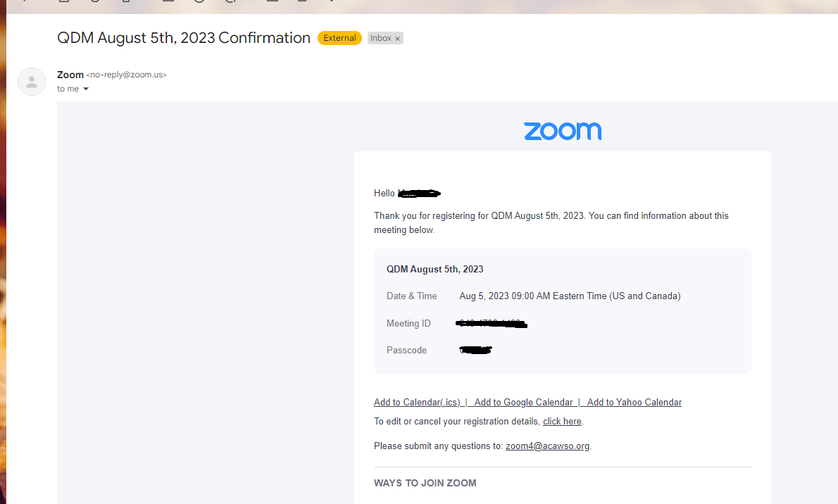Click the email subject line
This screenshot has height=504, width=838.
point(184,38)
